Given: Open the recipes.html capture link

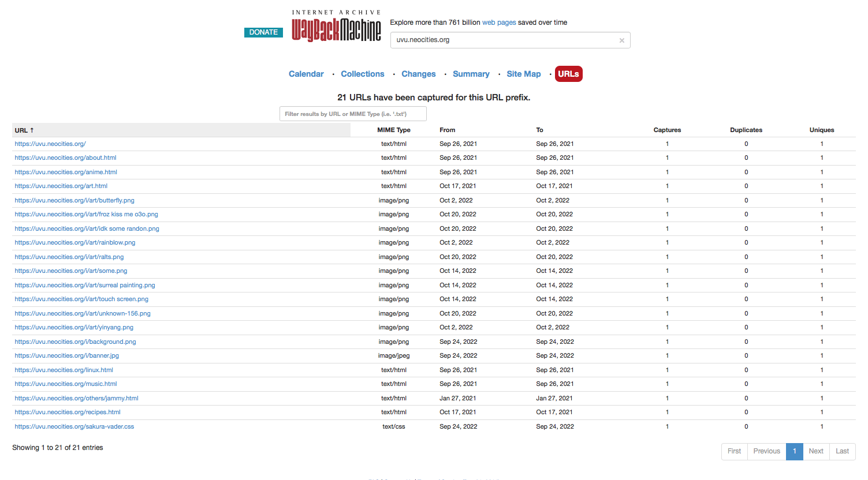Looking at the screenshot, I should [68, 412].
